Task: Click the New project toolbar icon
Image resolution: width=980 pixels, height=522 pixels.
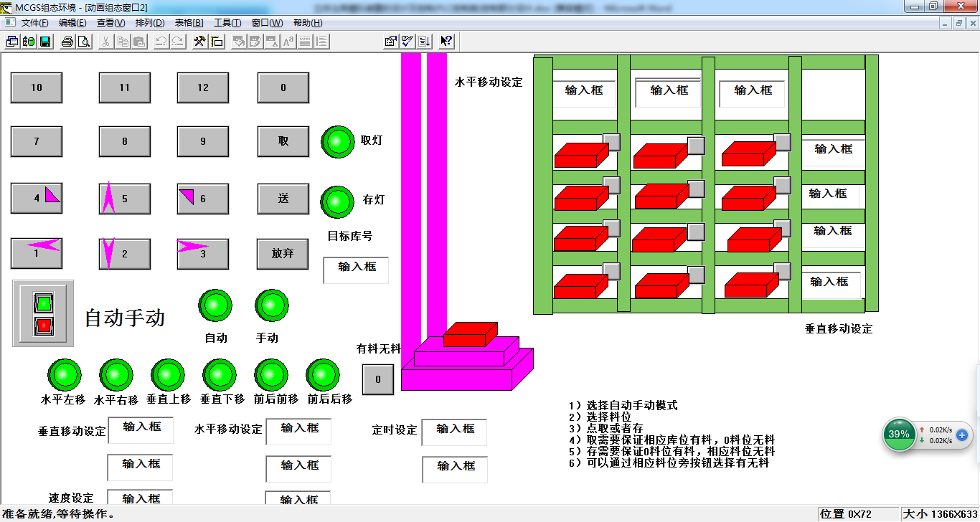Action: [11, 41]
